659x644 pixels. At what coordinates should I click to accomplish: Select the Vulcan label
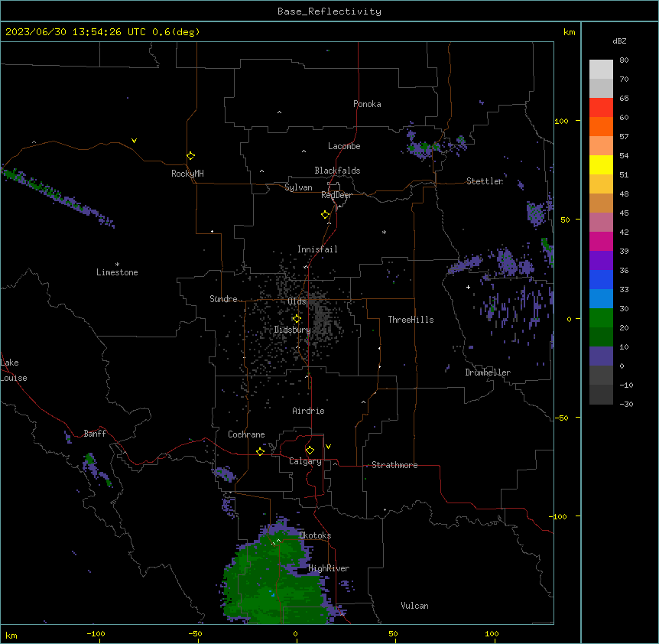coord(414,606)
